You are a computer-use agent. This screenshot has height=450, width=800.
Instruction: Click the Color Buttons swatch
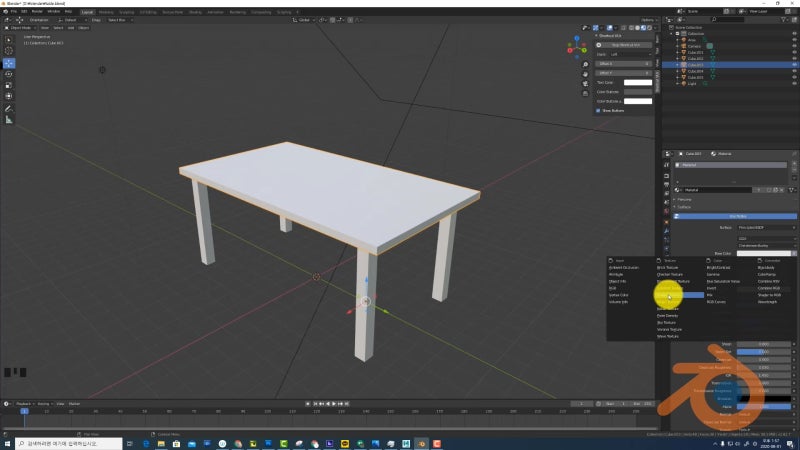click(638, 92)
